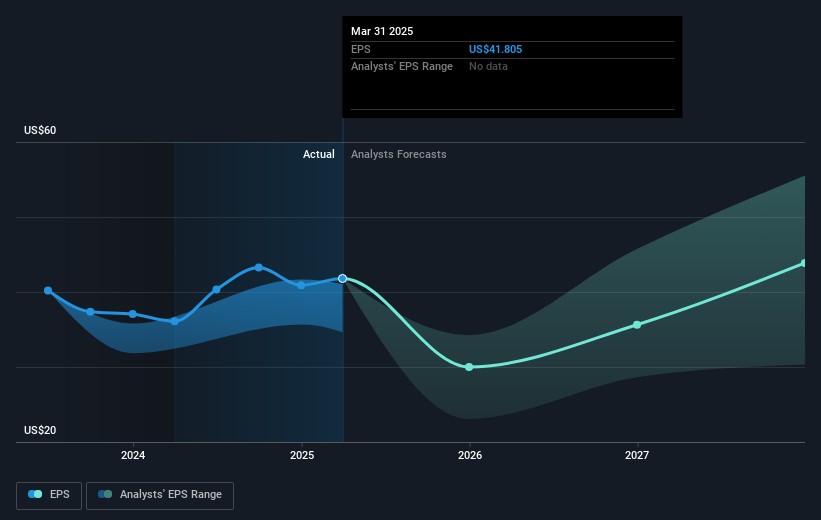Click the "Actual" section label
821x520 pixels.
pyautogui.click(x=319, y=155)
